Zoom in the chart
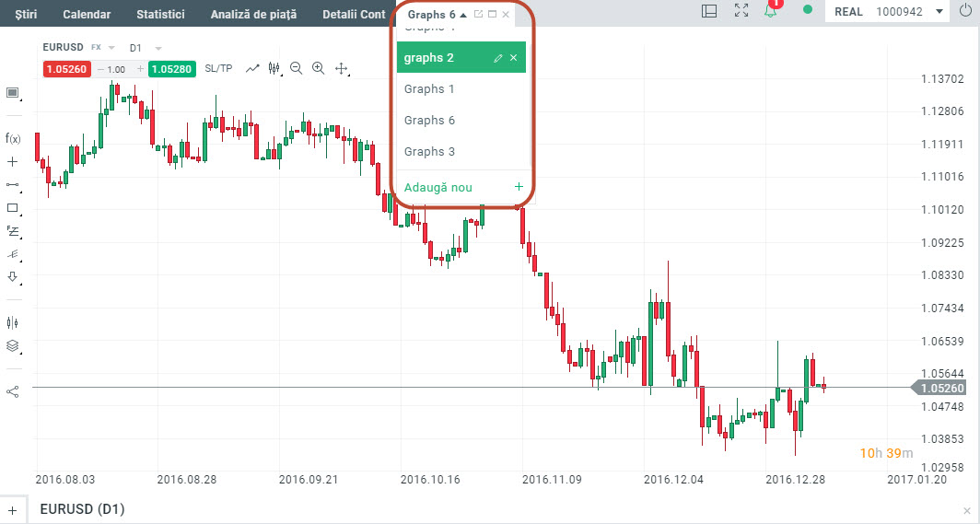Screen dimensions: 980x524 coord(318,69)
